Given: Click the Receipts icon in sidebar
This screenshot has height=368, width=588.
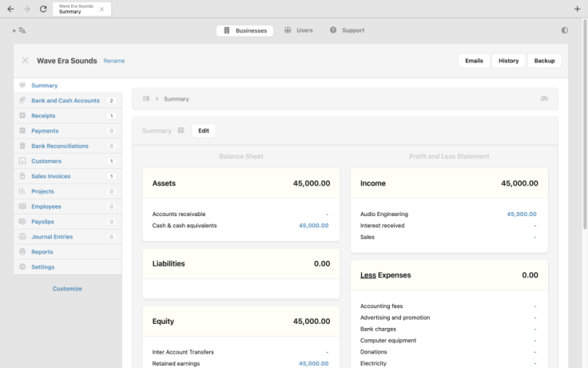Looking at the screenshot, I should tap(22, 116).
